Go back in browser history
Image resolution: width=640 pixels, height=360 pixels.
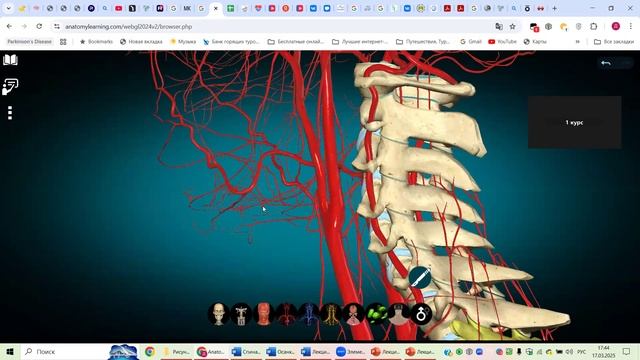9,27
